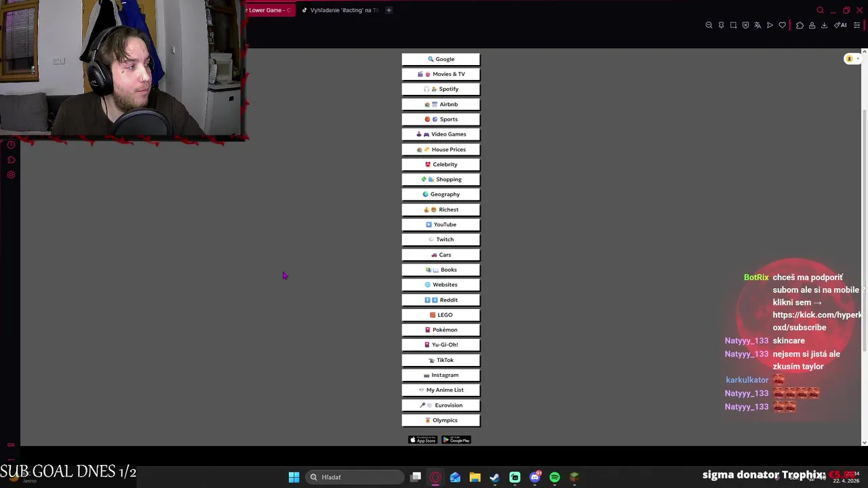Start the Richest category

pos(441,209)
